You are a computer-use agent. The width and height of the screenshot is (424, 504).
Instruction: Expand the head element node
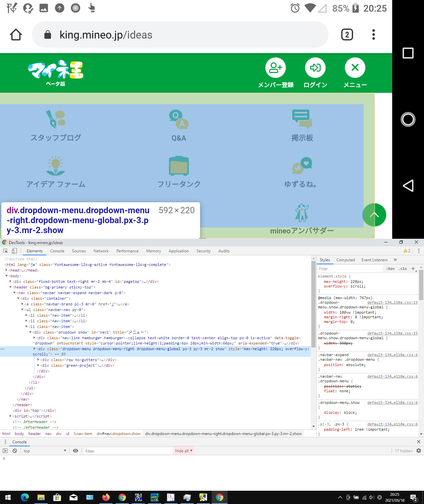7,270
